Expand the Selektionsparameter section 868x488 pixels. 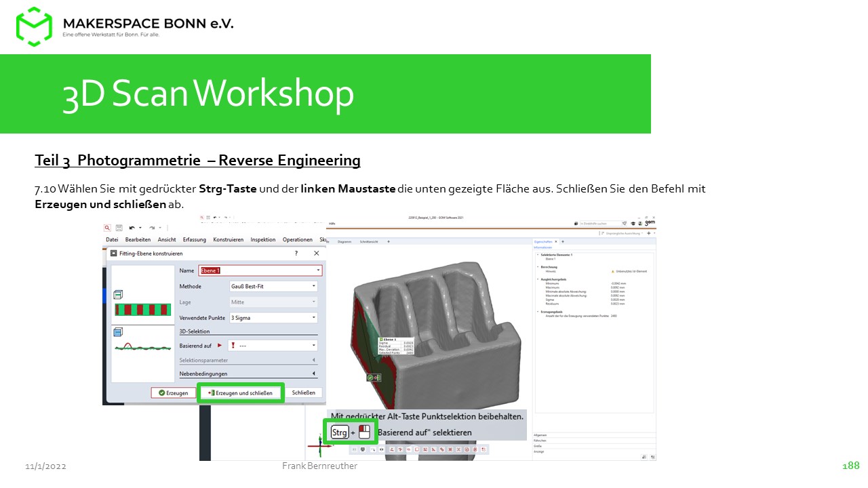click(x=248, y=360)
